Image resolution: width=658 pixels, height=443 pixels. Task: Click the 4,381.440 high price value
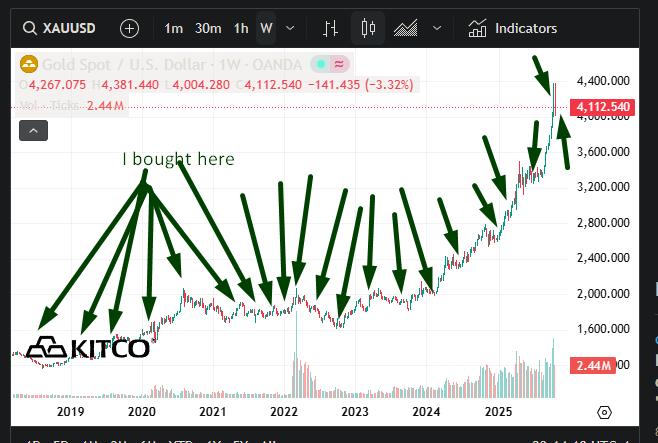(x=130, y=85)
